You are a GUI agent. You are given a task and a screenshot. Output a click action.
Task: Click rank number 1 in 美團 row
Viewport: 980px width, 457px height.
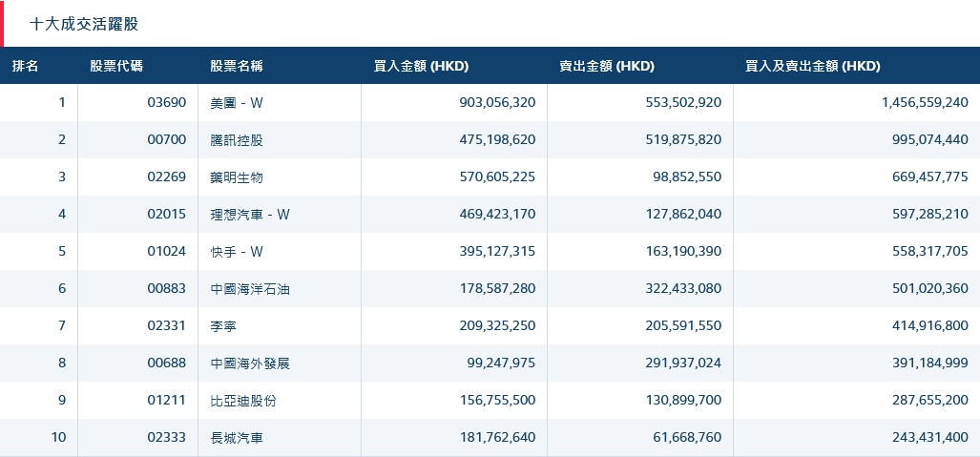[62, 102]
